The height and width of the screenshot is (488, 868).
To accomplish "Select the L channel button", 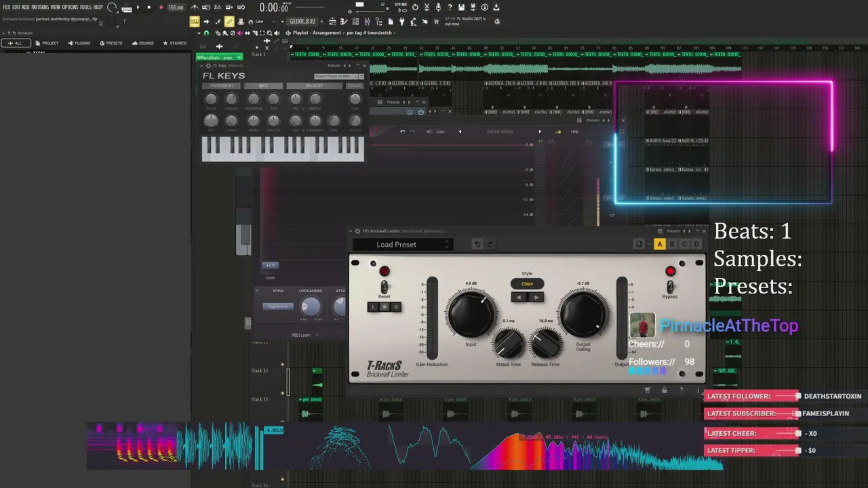I will click(x=373, y=307).
